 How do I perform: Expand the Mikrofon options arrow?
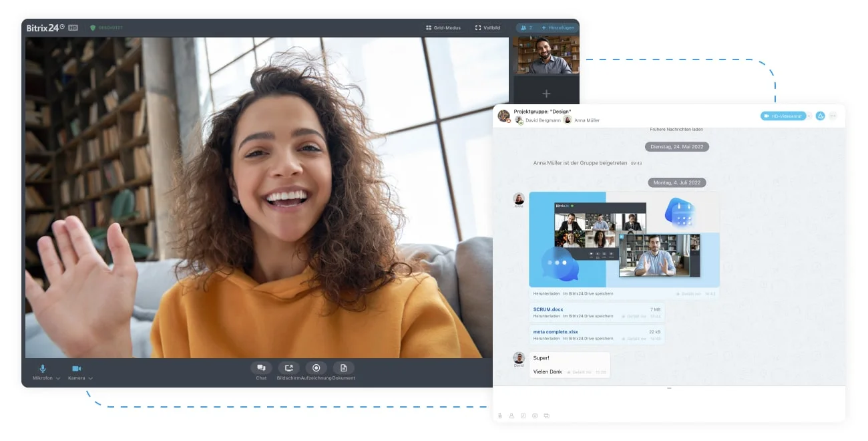[x=58, y=378]
